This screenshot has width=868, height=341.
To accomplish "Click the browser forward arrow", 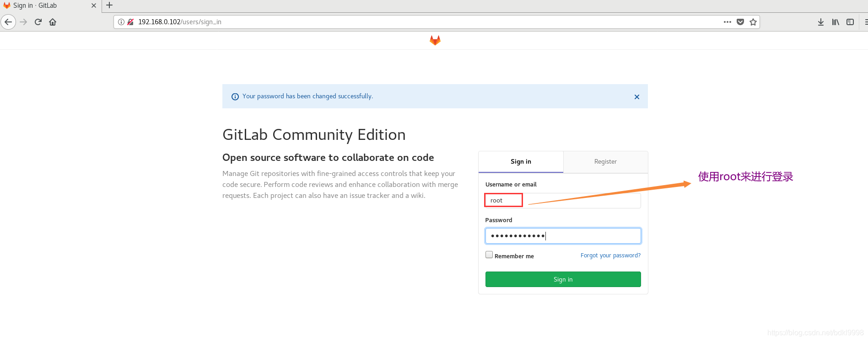I will point(24,22).
